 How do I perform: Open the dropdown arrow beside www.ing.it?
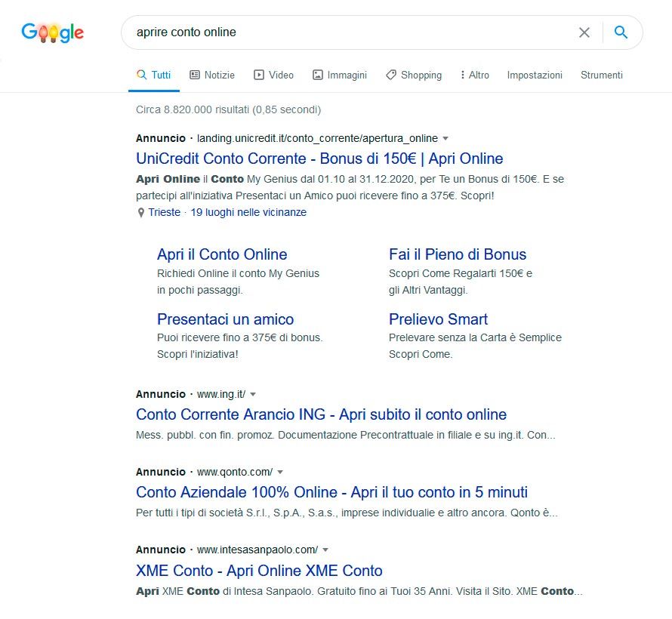pos(252,394)
